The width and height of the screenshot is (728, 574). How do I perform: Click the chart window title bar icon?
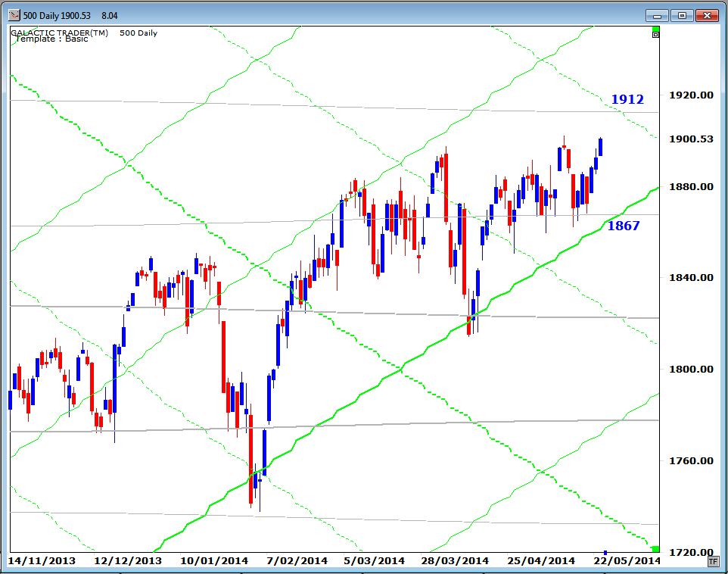[x=14, y=15]
